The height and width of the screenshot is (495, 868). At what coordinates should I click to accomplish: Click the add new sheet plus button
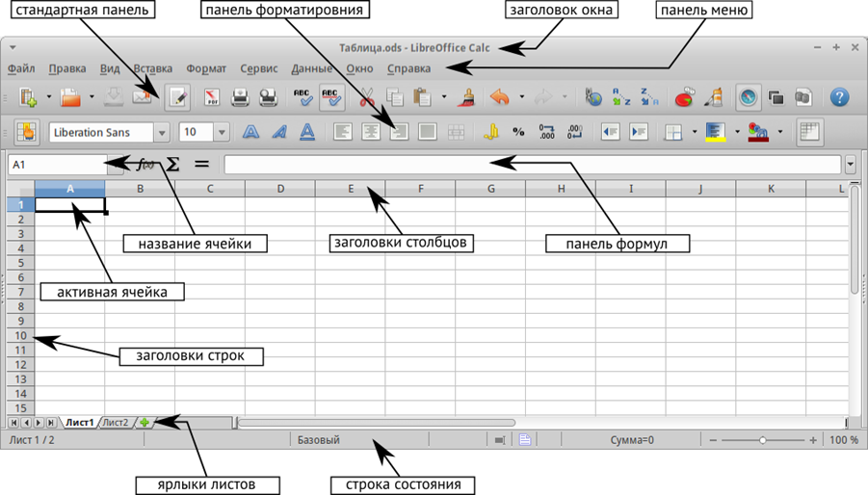[x=144, y=422]
